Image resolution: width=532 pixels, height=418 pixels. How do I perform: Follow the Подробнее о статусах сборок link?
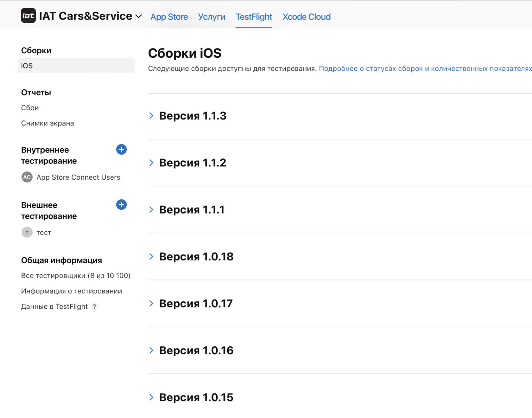point(425,69)
